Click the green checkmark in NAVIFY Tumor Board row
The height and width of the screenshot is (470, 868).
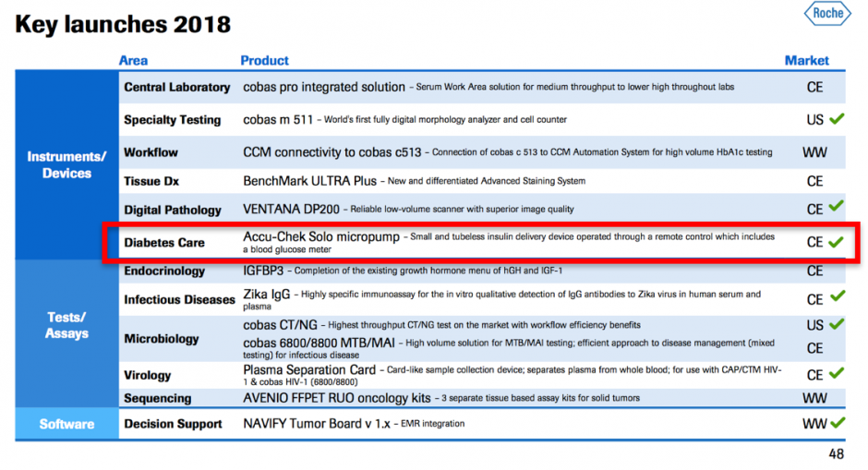point(838,423)
